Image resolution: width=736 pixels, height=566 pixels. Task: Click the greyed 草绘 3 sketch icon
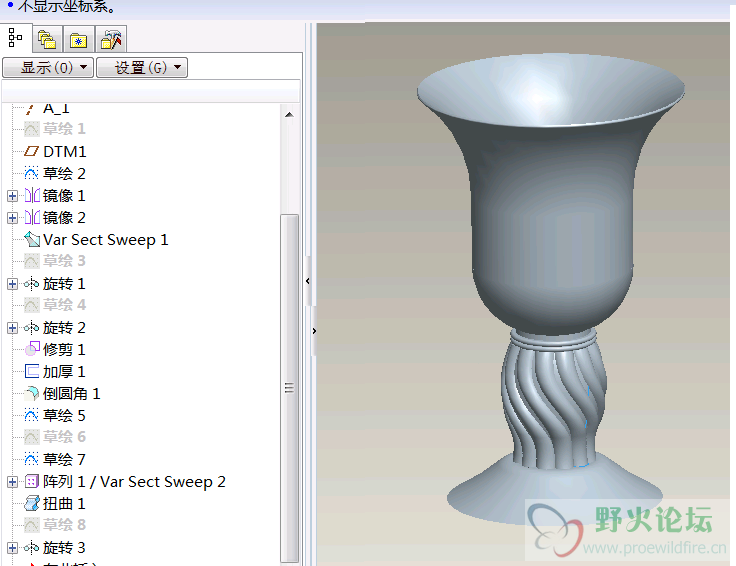click(31, 261)
